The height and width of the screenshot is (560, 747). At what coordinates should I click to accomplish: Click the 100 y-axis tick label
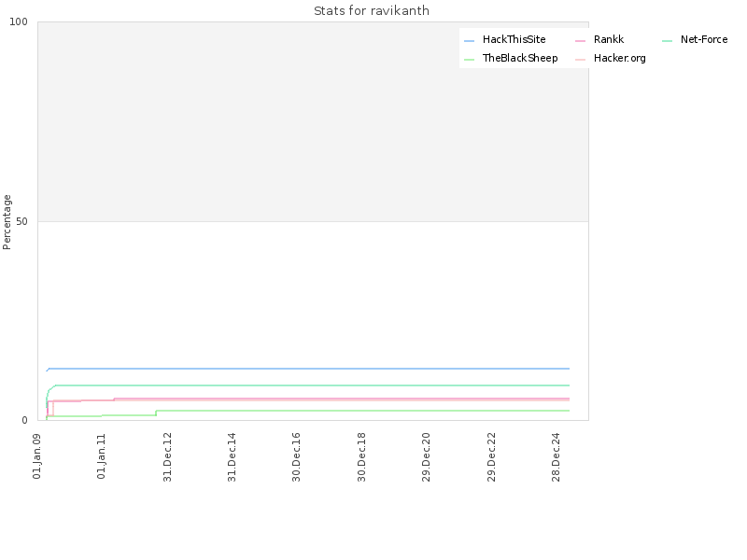(19, 21)
